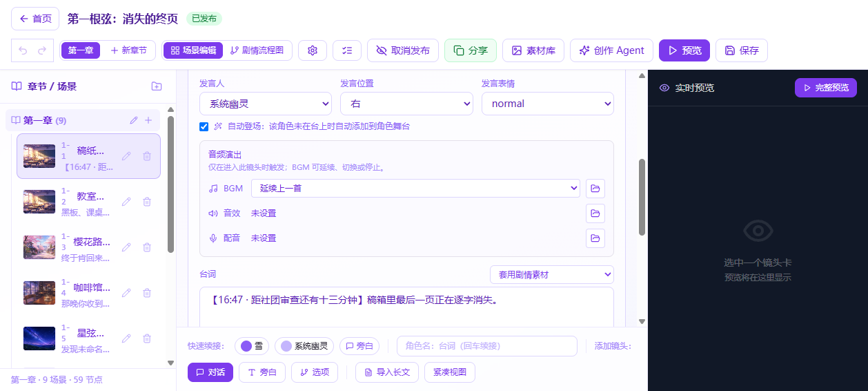The width and height of the screenshot is (868, 391).
Task: Open BGM 延续上一首 dropdown
Action: [x=415, y=188]
